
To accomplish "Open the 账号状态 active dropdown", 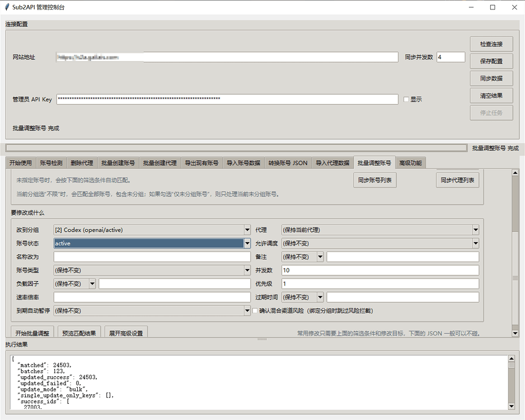I will tap(247, 244).
